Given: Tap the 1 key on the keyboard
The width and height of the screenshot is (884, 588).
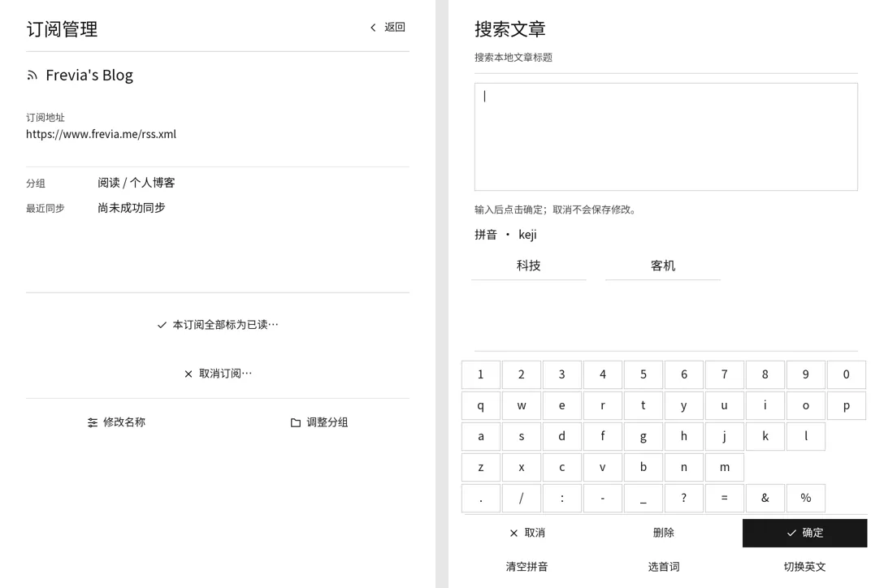Looking at the screenshot, I should click(x=481, y=375).
